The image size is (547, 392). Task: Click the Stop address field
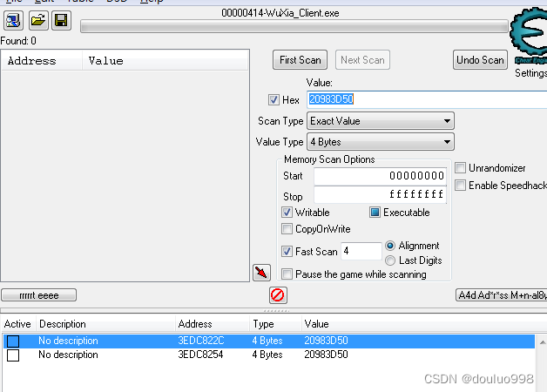[x=381, y=194]
